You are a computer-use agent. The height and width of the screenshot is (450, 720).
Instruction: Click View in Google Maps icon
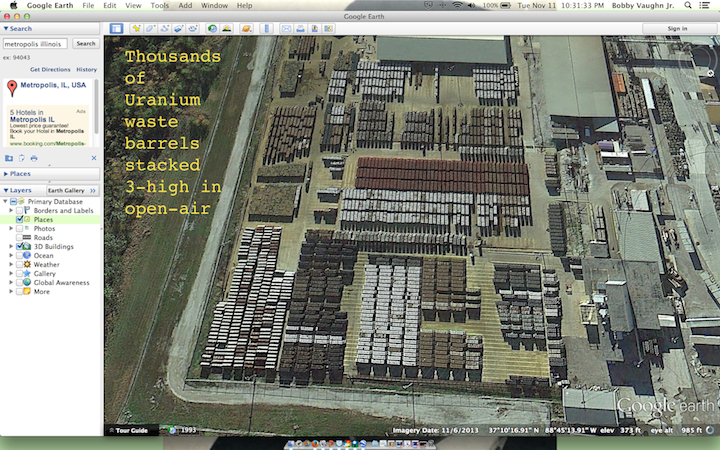click(329, 28)
